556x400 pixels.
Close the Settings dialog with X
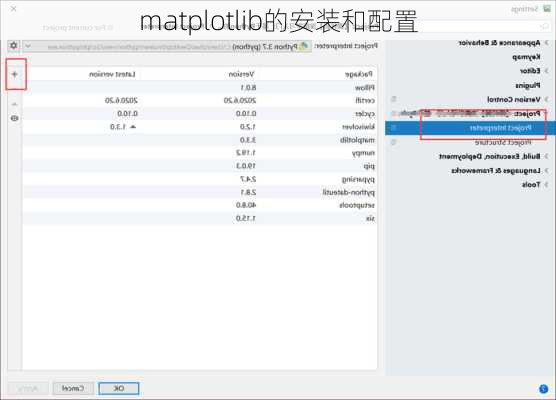click(13, 9)
